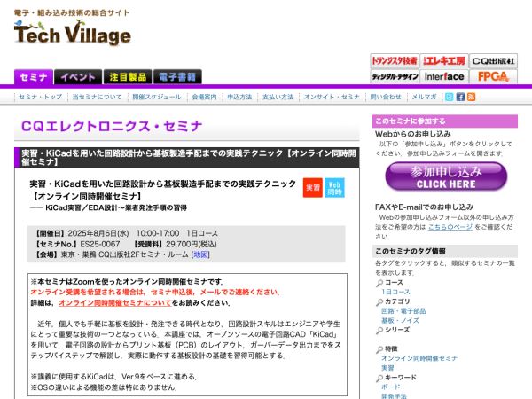Open the 基板・ノイズ category link
The width and height of the screenshot is (532, 399).
pyautogui.click(x=400, y=320)
